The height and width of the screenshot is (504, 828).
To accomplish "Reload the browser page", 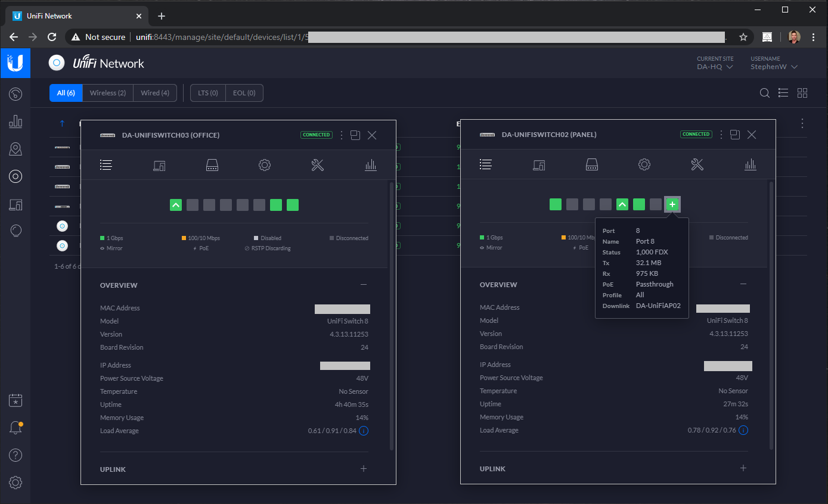I will click(52, 37).
